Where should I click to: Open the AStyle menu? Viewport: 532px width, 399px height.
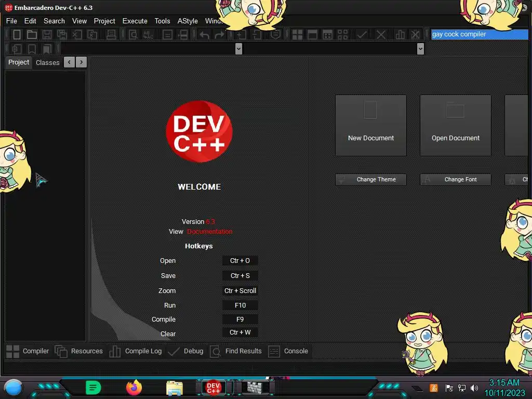(x=188, y=21)
